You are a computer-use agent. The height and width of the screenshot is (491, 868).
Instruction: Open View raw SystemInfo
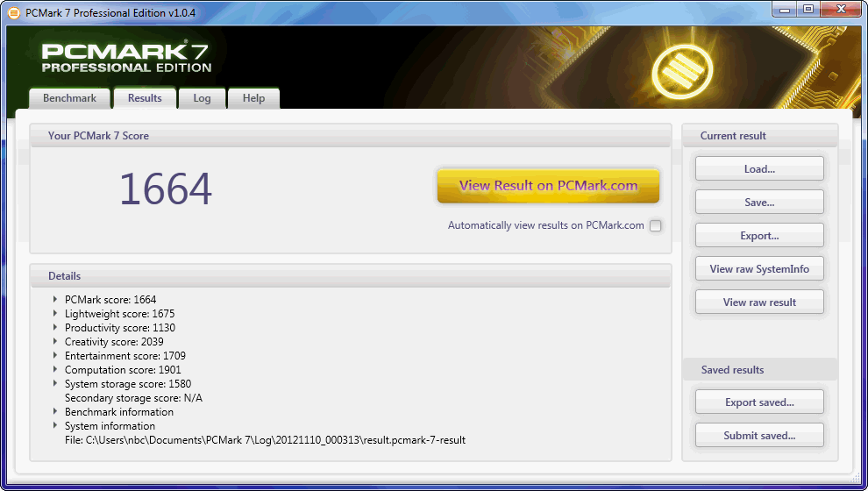759,268
